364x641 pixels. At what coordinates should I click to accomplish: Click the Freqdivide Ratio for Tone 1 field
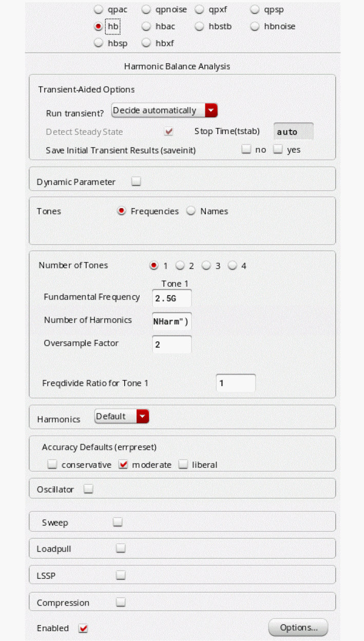coord(235,383)
